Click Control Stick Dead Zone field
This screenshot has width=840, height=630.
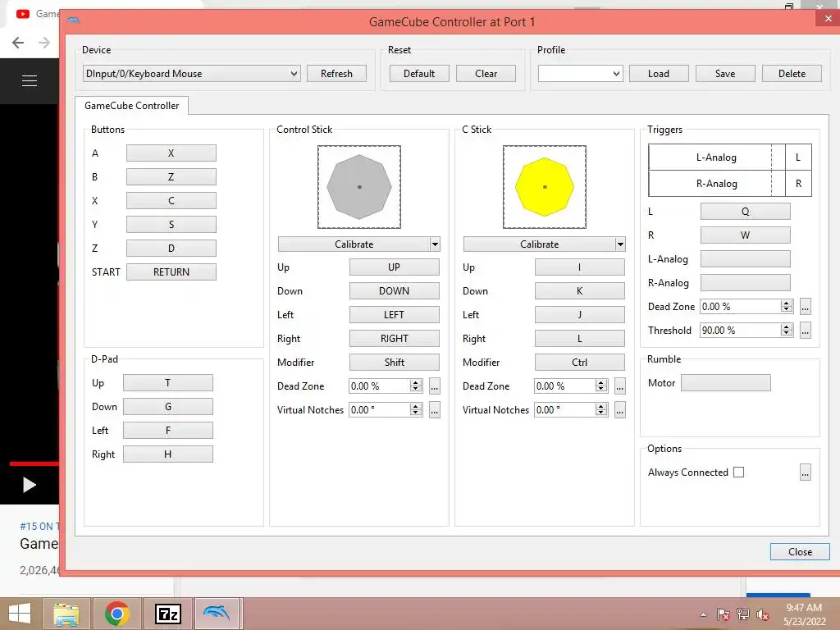click(386, 386)
